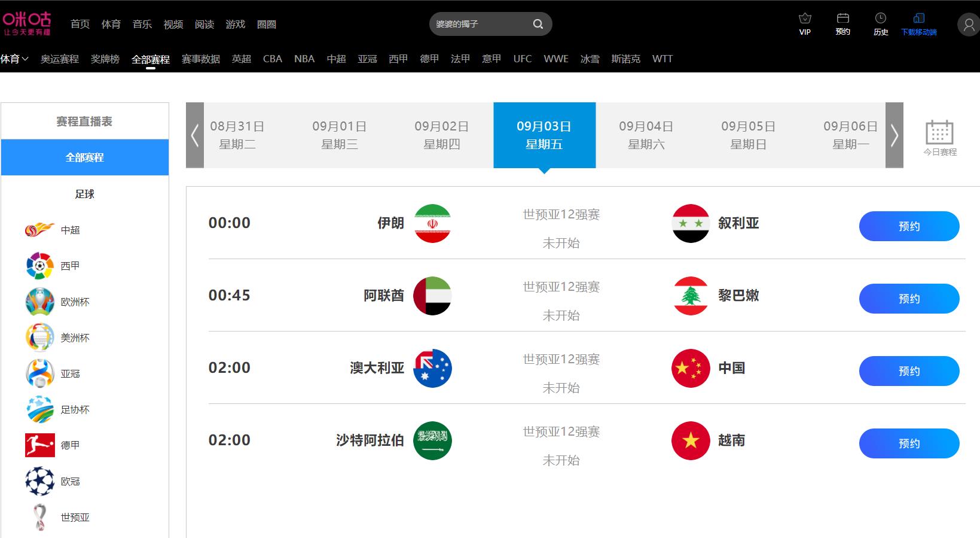Open the 历史 history clock icon

tap(881, 19)
